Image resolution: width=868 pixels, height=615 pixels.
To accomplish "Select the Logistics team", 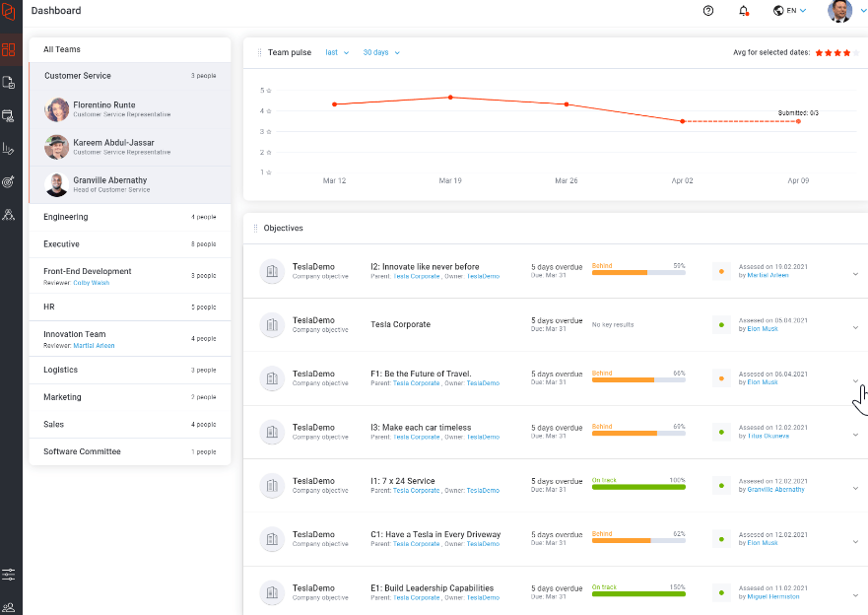I will [x=129, y=370].
